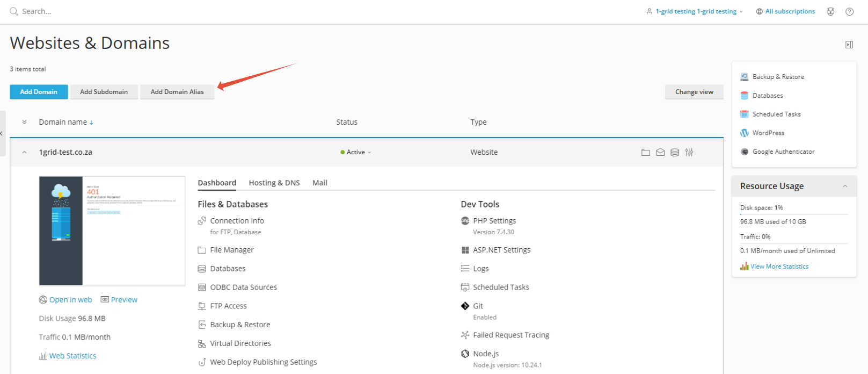Image resolution: width=868 pixels, height=374 pixels.
Task: Open 1grid-test.co.za file manager folder icon
Action: click(646, 153)
